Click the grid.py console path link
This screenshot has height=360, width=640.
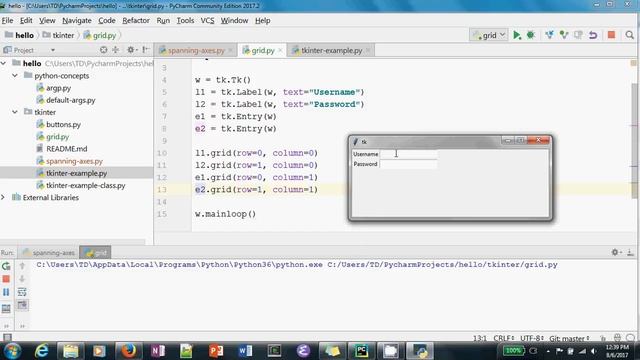[442, 264]
